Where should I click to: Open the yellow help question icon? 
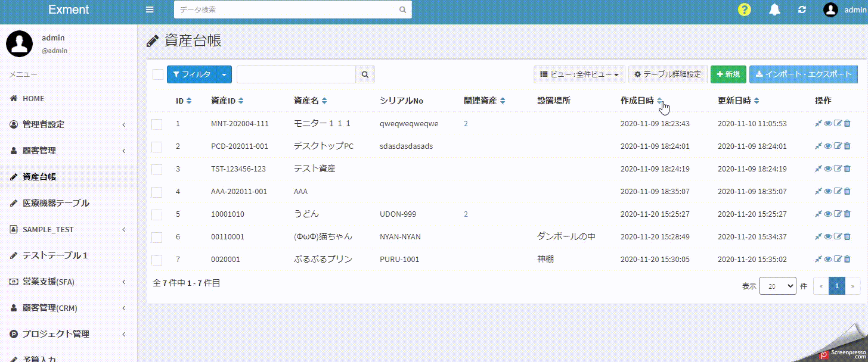pos(744,10)
